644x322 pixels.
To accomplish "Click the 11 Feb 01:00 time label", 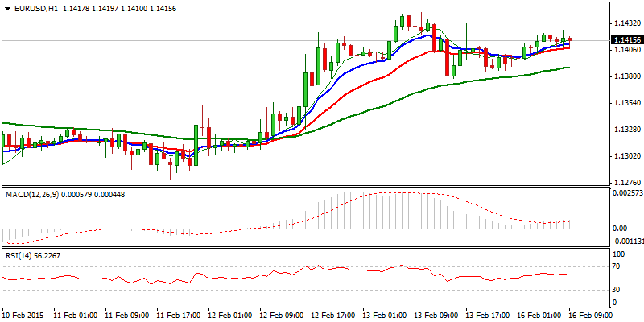I will click(x=75, y=315).
